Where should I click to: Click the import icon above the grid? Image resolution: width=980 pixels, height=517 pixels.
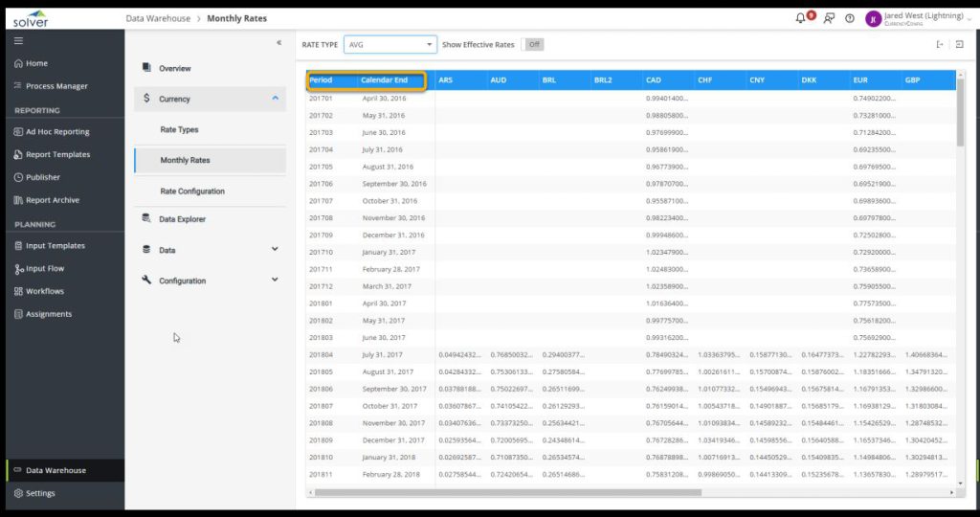point(959,44)
